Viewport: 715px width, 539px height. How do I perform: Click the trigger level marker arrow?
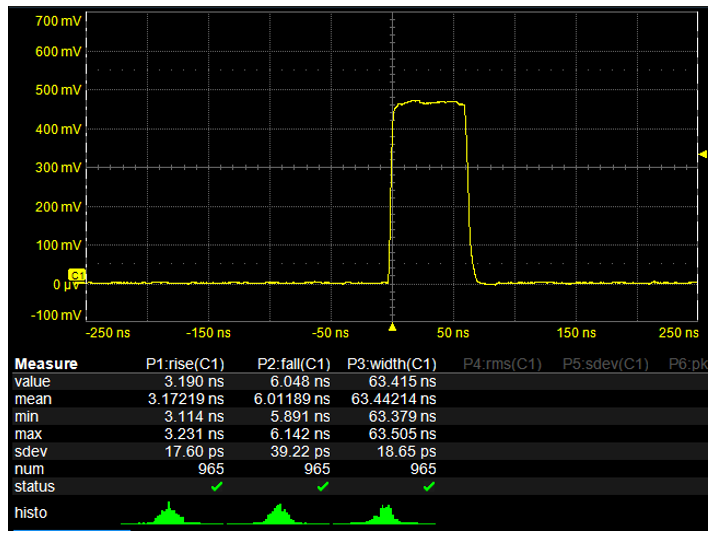(703, 155)
